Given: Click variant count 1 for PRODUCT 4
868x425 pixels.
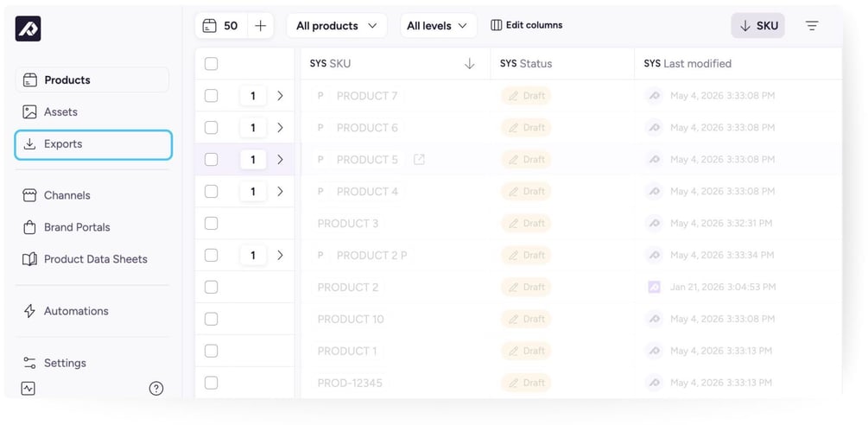Looking at the screenshot, I should pyautogui.click(x=253, y=192).
